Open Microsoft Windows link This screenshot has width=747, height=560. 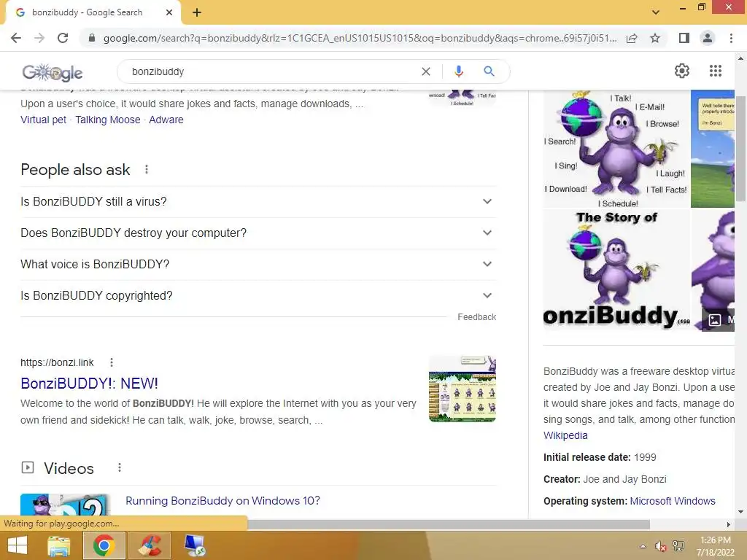click(x=673, y=501)
